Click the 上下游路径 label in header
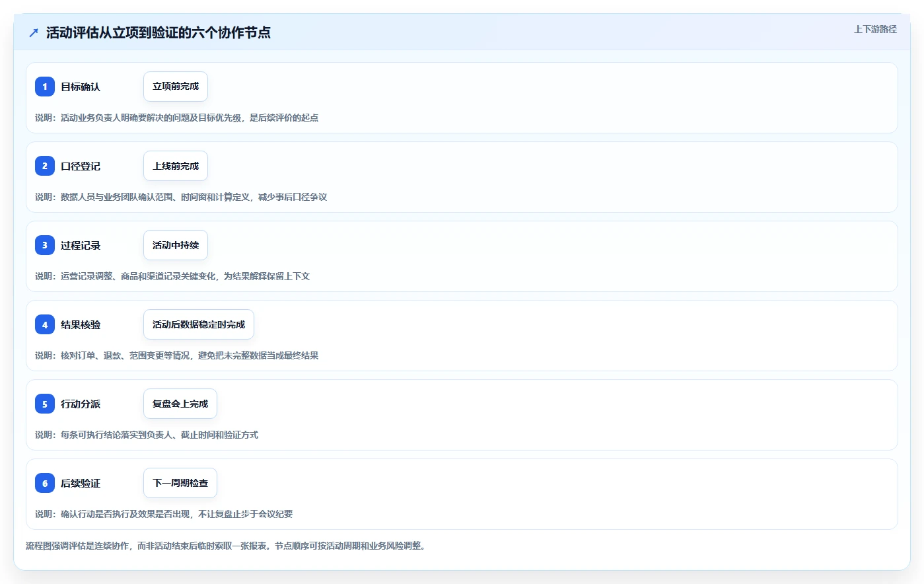 coord(875,29)
